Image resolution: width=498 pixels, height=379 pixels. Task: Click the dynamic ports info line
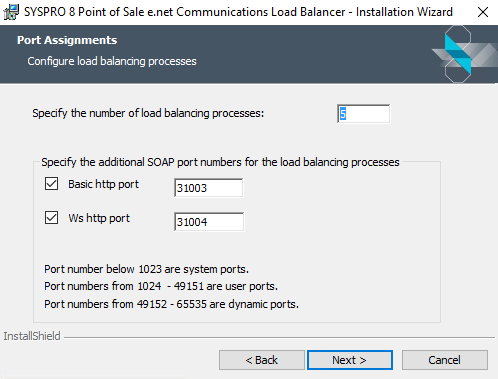171,304
